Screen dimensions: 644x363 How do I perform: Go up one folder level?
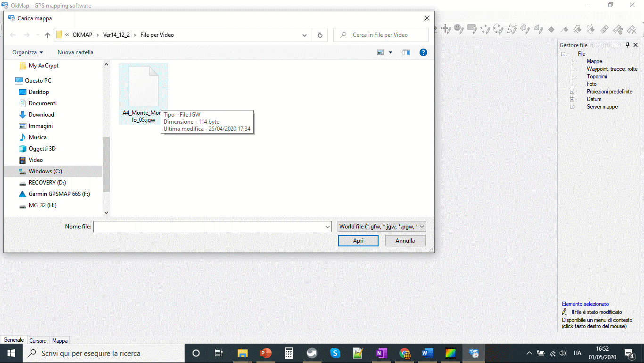47,35
